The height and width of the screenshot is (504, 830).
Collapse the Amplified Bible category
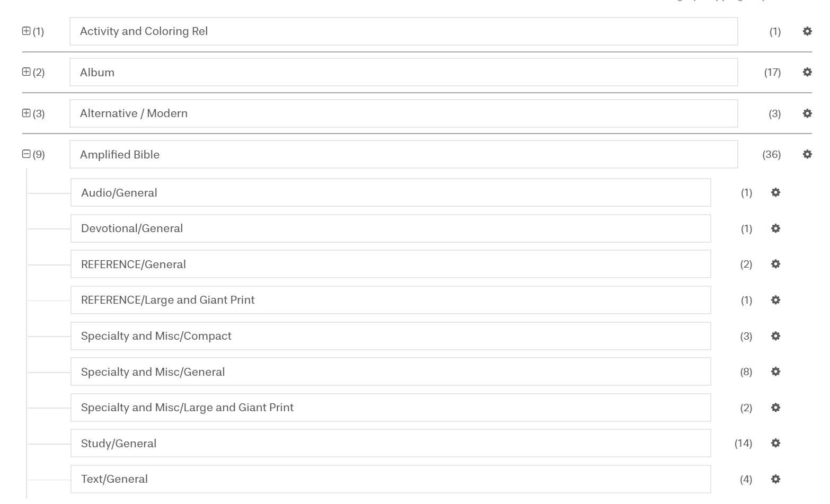[26, 154]
